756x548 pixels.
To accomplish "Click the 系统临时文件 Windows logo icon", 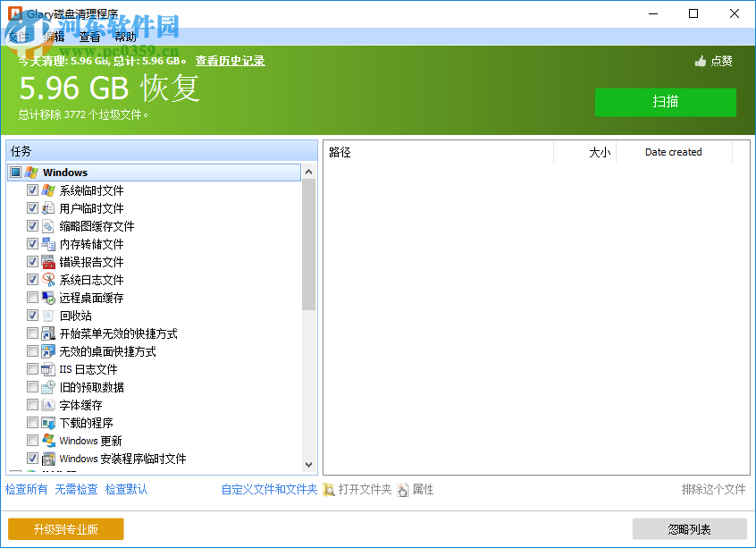I will [x=47, y=190].
